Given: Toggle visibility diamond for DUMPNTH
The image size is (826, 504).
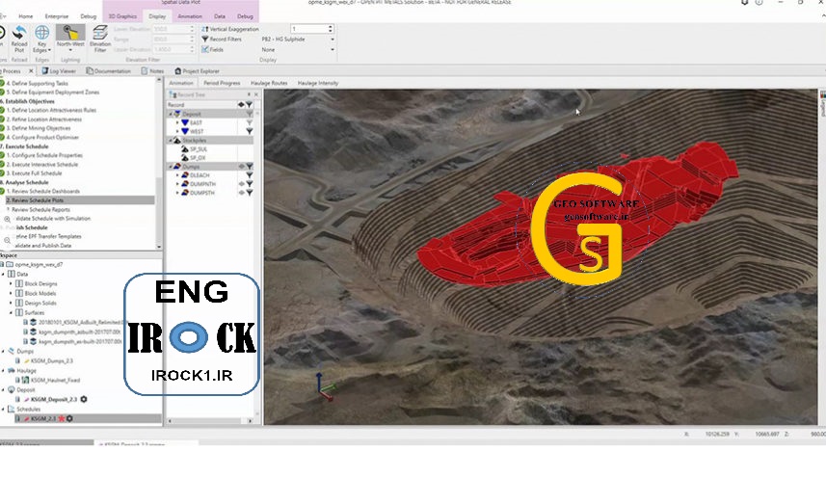Looking at the screenshot, I should 242,184.
